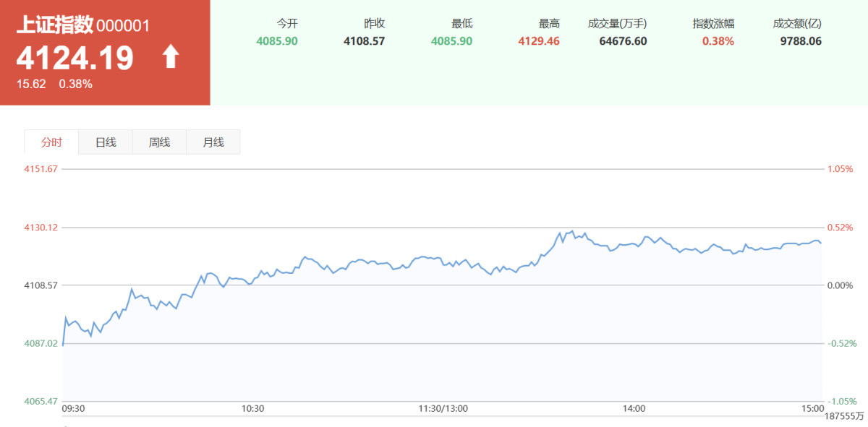
Task: Click the 最高 value 4129.46
Action: pyautogui.click(x=539, y=41)
